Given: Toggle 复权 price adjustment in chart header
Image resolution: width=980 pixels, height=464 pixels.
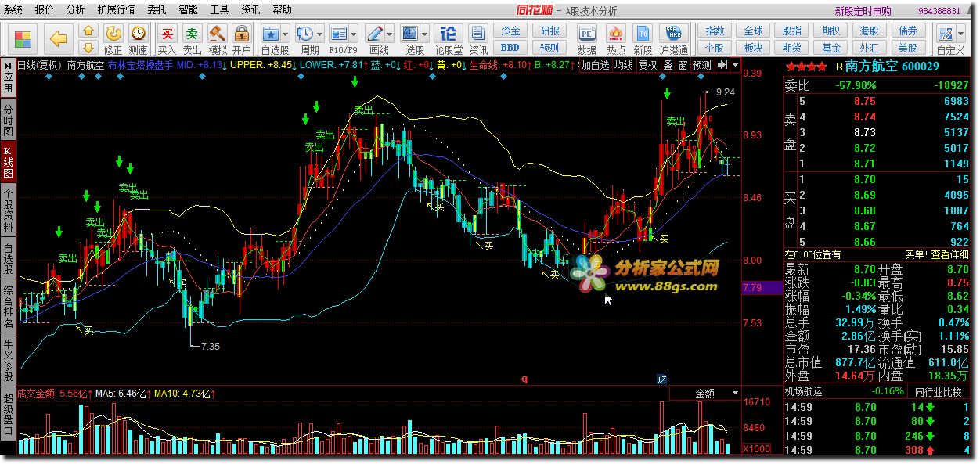Looking at the screenshot, I should (647, 65).
